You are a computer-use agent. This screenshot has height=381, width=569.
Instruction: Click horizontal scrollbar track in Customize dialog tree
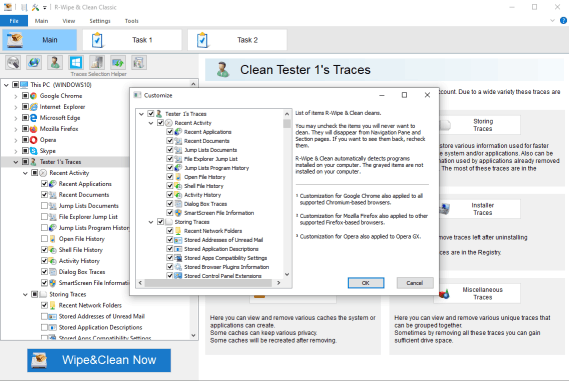click(209, 283)
